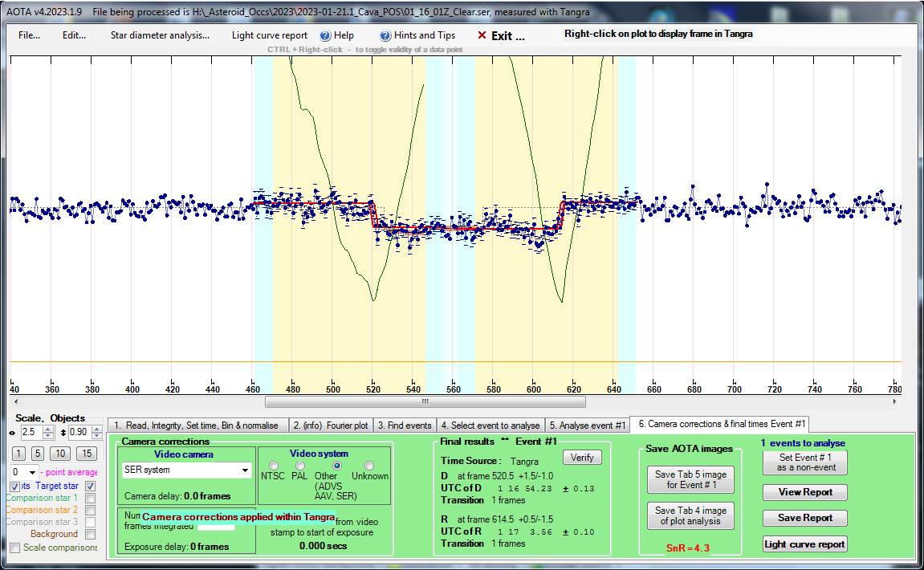Select the PAL video system radio button
This screenshot has width=924, height=570.
[x=299, y=466]
